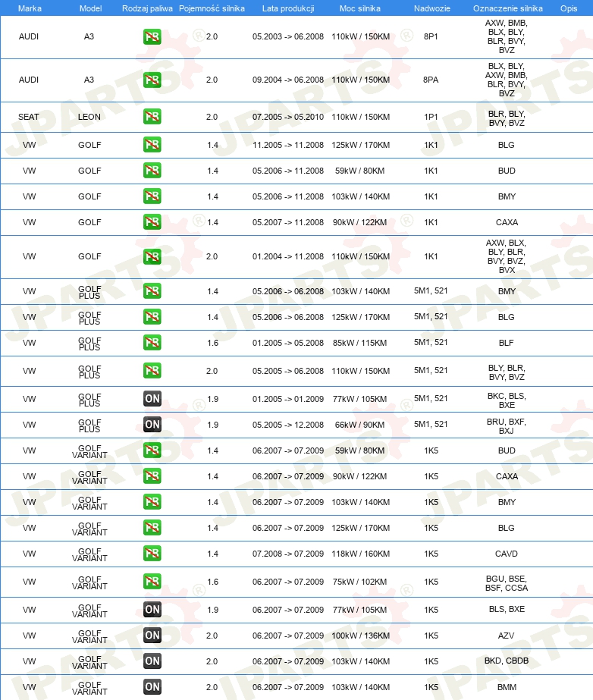Click diesel ON icon for Golf Plus 77kW
593x700 pixels.
coord(152,399)
